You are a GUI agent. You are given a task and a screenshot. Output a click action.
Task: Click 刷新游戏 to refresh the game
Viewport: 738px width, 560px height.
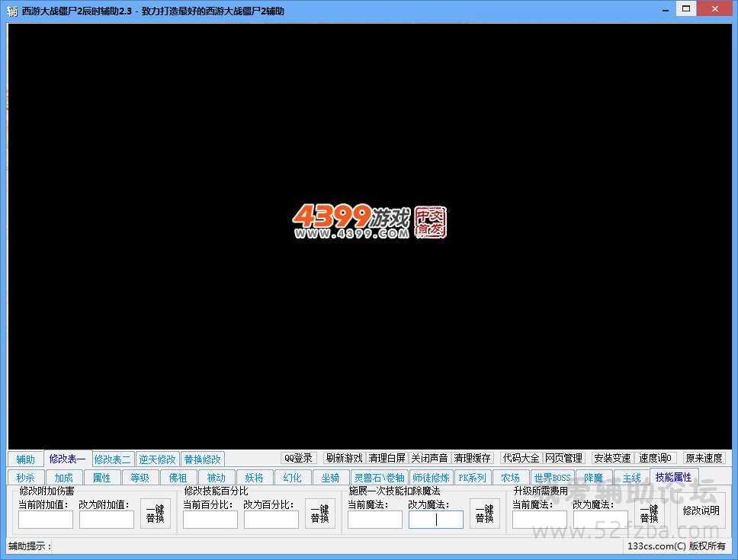click(344, 458)
